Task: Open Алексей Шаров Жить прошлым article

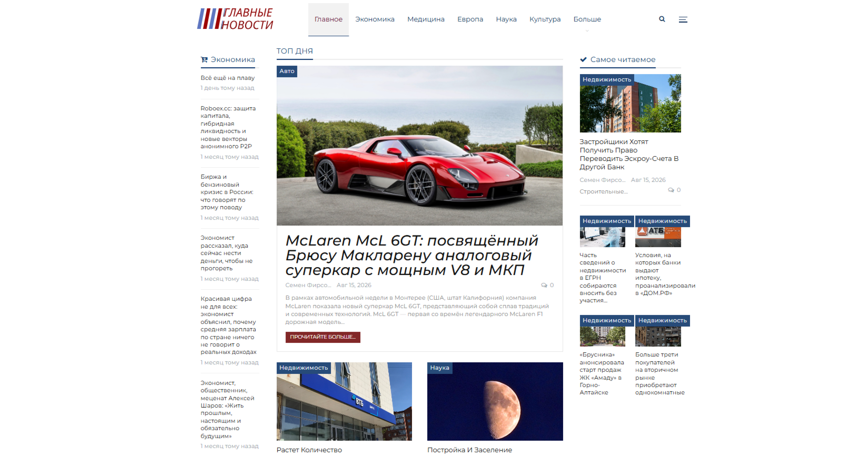Action: point(228,409)
